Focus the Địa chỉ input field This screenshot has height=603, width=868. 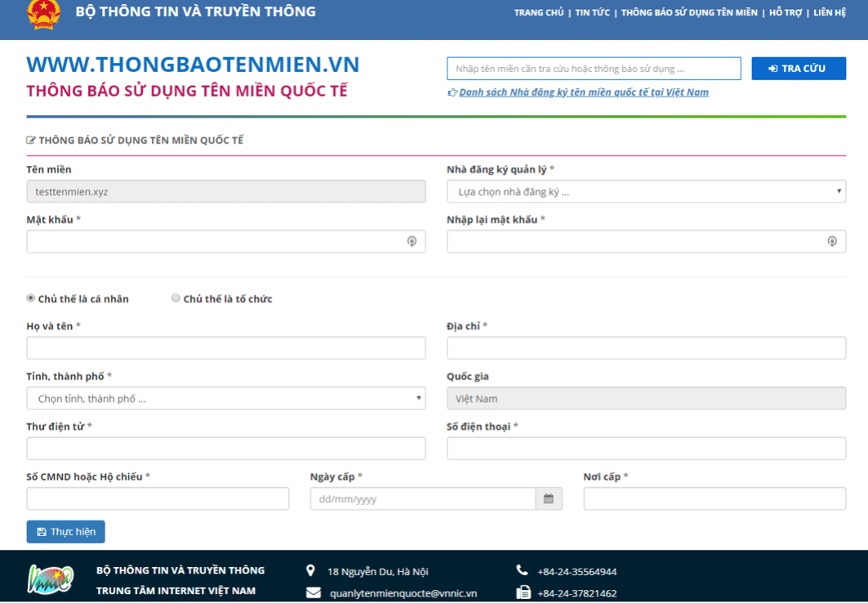646,348
